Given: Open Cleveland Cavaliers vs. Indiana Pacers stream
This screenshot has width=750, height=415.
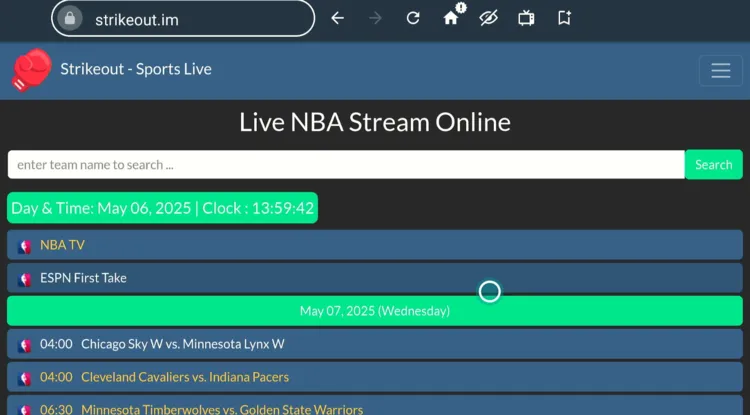Looking at the screenshot, I should (375, 377).
